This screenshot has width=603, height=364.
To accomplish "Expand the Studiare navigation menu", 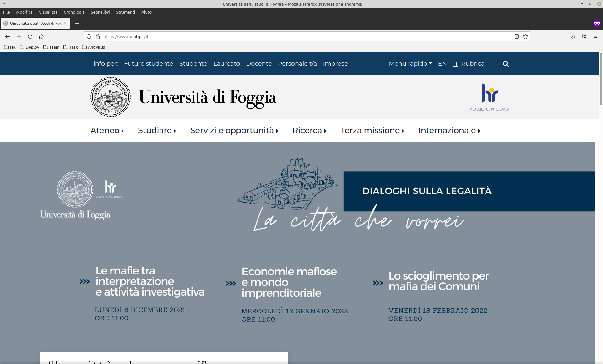I will (x=157, y=130).
